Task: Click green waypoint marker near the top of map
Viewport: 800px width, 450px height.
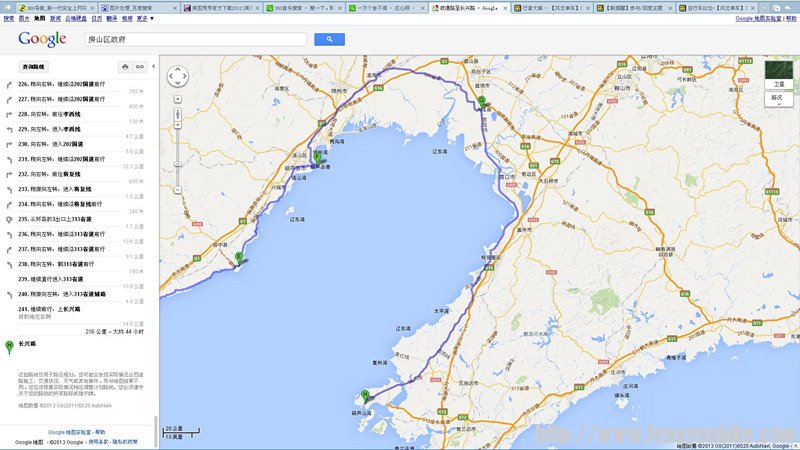Action: (481, 101)
